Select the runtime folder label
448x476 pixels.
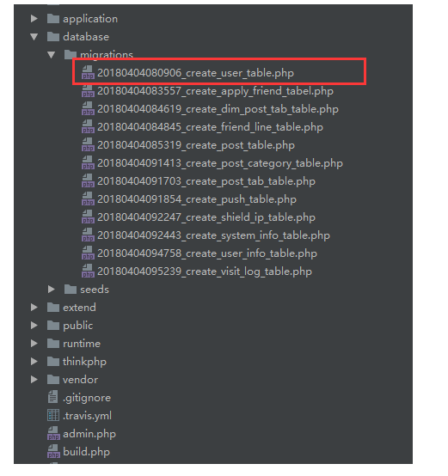82,344
